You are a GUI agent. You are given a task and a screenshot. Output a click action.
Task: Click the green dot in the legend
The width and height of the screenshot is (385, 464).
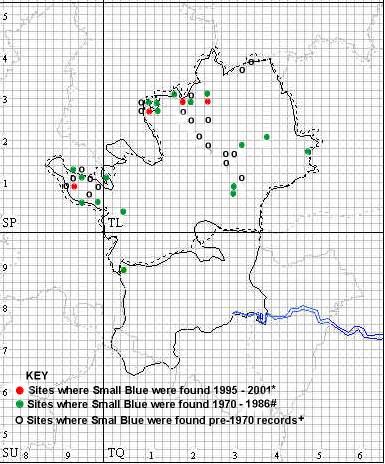coord(20,404)
